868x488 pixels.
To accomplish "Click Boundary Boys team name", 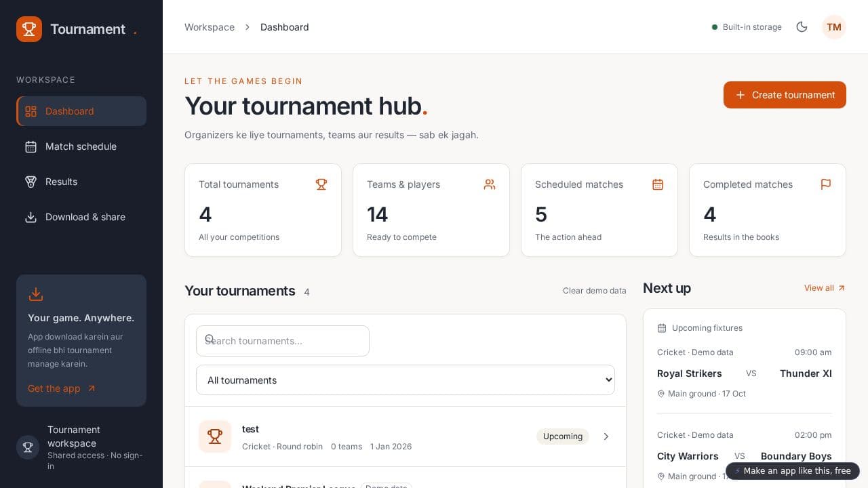I will pos(796,456).
